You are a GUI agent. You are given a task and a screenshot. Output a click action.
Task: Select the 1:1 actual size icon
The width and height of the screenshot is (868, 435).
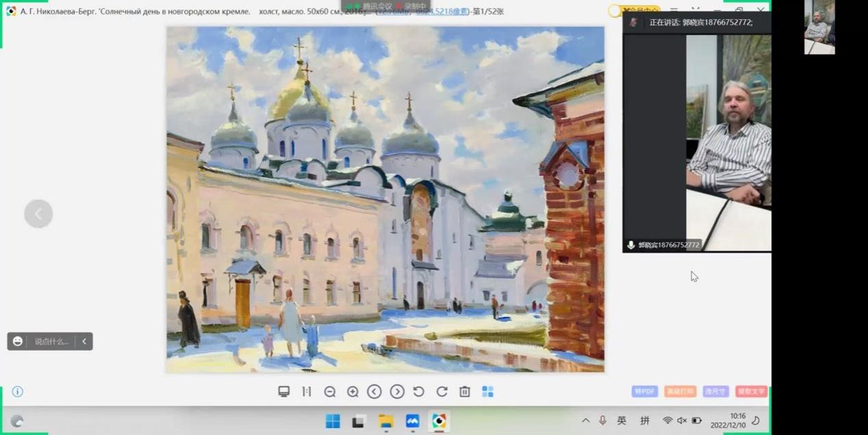[x=307, y=392]
